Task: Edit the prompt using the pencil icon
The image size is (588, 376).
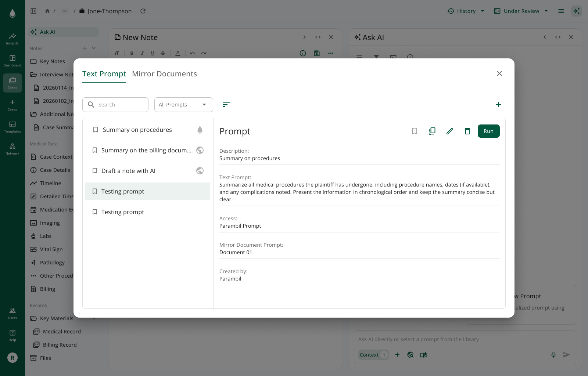Action: pos(449,131)
